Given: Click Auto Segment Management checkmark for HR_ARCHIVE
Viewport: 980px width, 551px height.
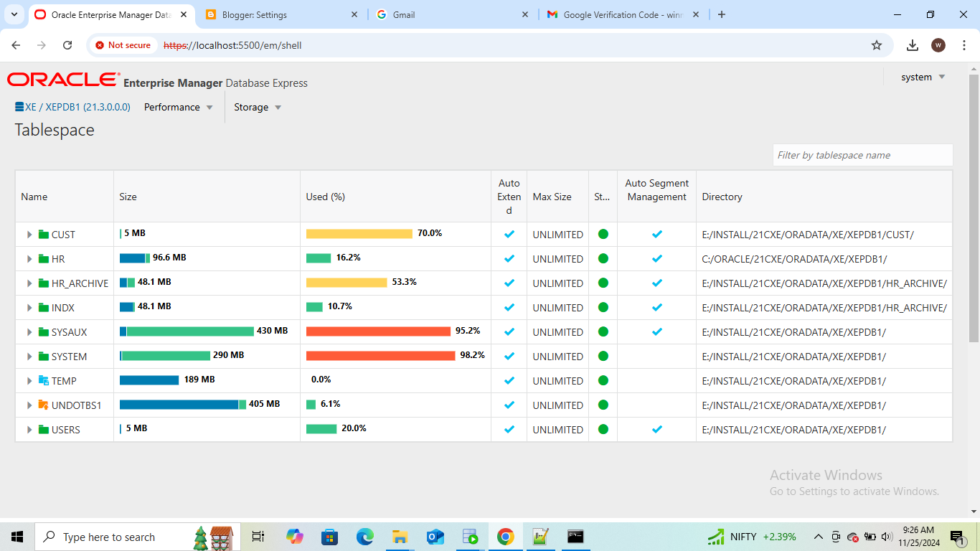Looking at the screenshot, I should pyautogui.click(x=657, y=283).
